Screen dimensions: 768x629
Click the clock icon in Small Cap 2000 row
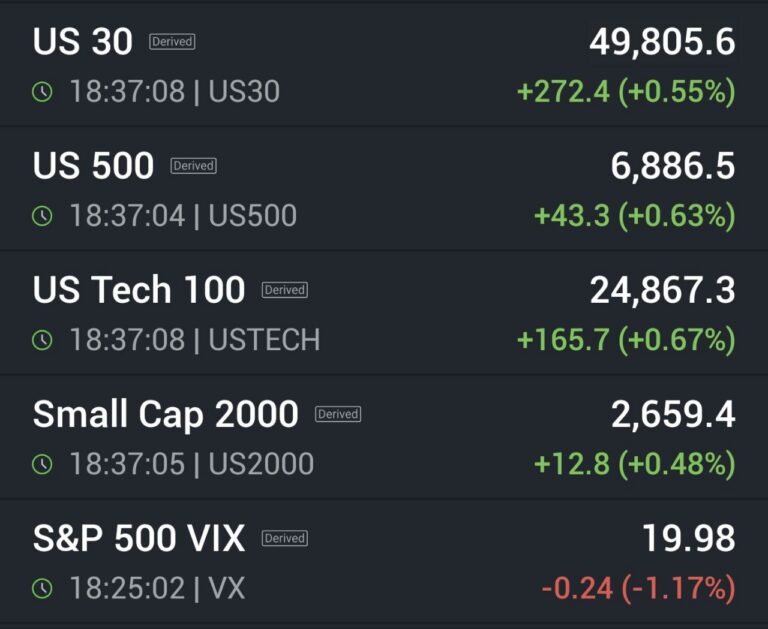pyautogui.click(x=42, y=464)
